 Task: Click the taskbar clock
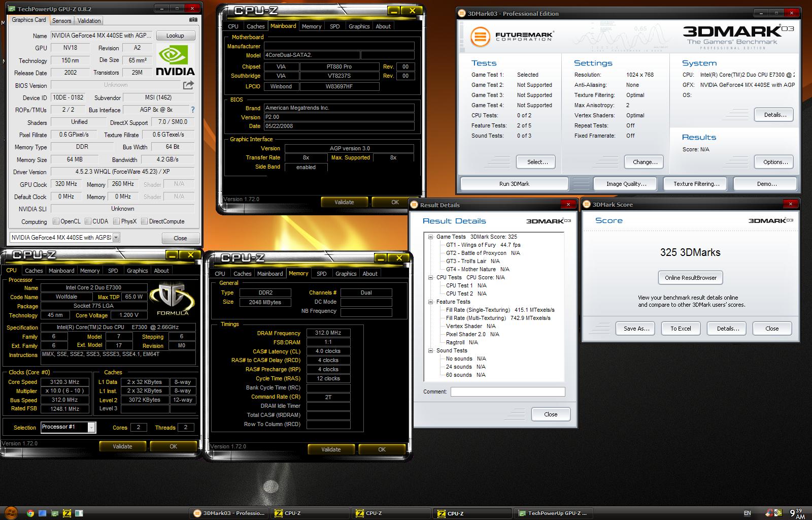point(797,513)
